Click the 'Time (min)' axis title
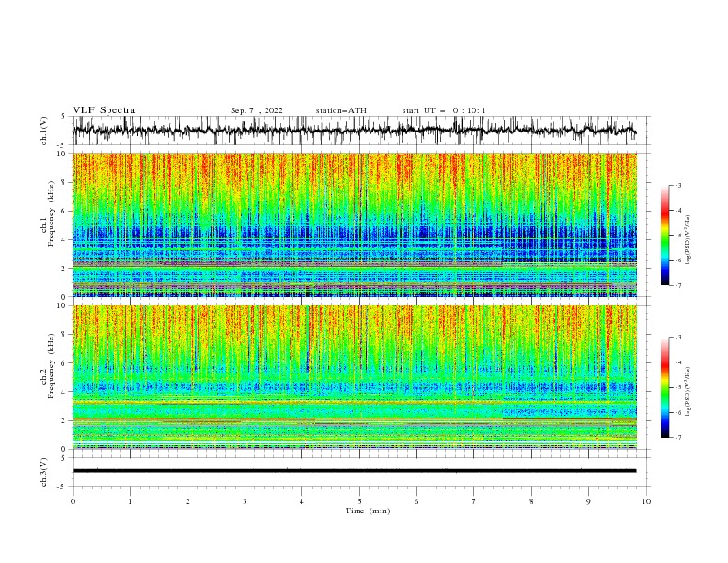 [x=368, y=511]
